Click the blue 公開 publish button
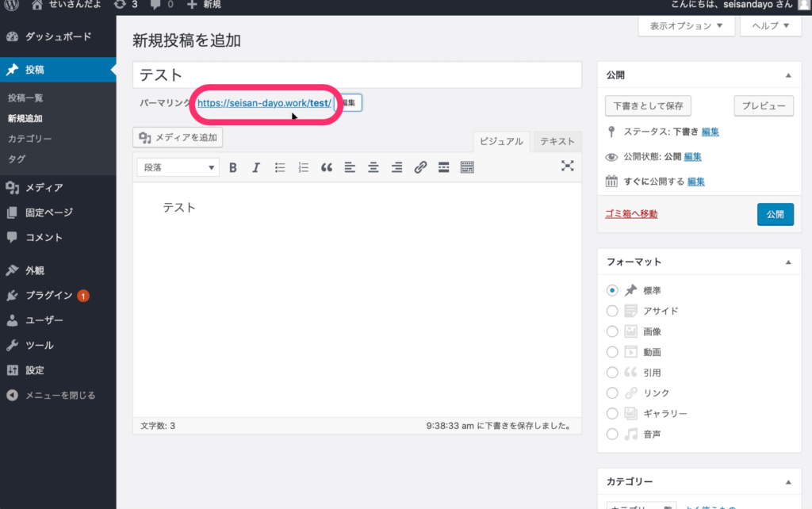Viewport: 812px width, 509px height. 775,214
